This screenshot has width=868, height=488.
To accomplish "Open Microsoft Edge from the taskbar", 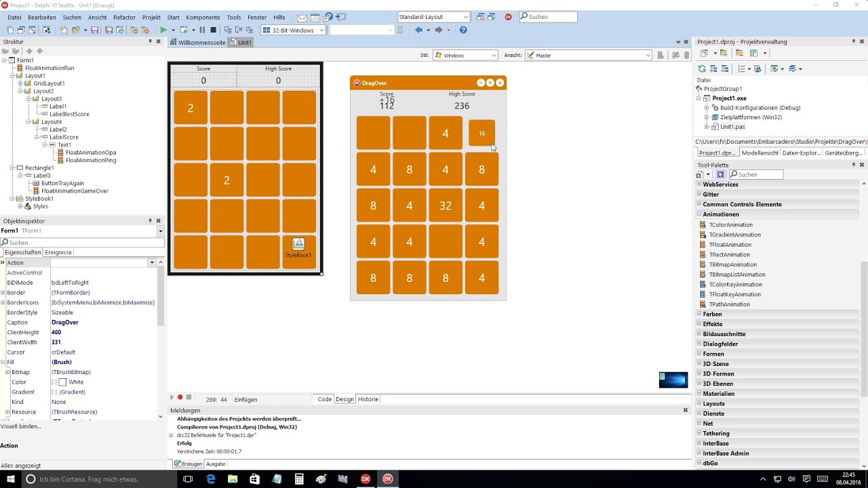I will (x=211, y=479).
